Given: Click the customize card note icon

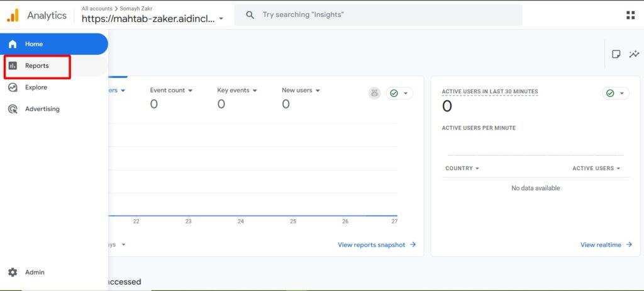Looking at the screenshot, I should [616, 54].
